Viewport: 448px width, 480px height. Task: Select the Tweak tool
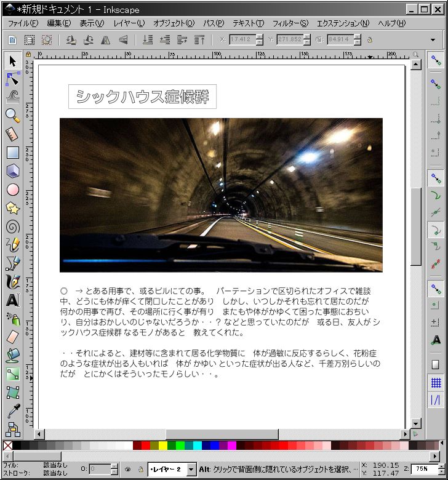(12, 97)
